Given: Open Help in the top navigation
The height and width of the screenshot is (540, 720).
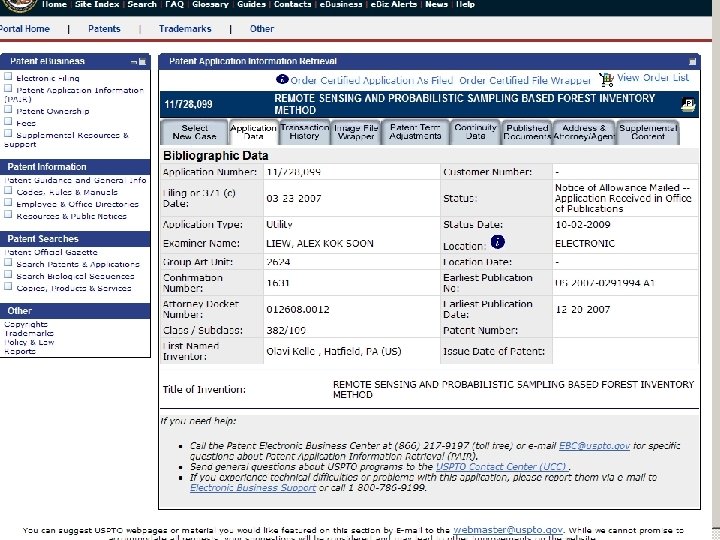Looking at the screenshot, I should (465, 5).
